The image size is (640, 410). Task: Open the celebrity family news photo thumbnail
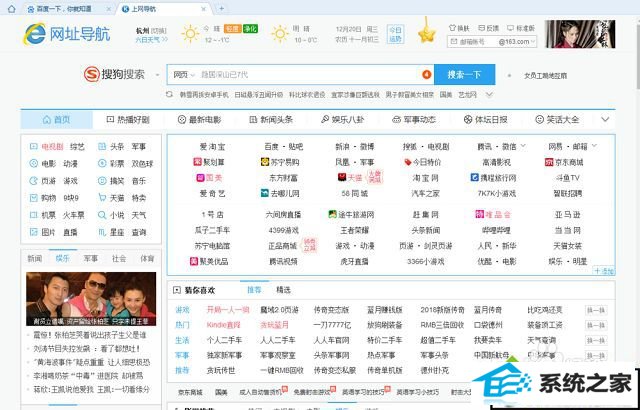tap(91, 299)
